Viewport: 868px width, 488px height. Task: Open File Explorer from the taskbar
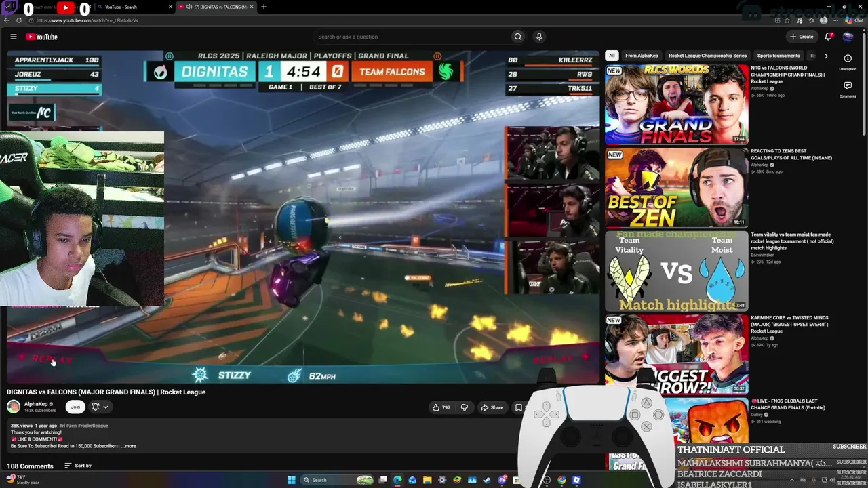427,480
